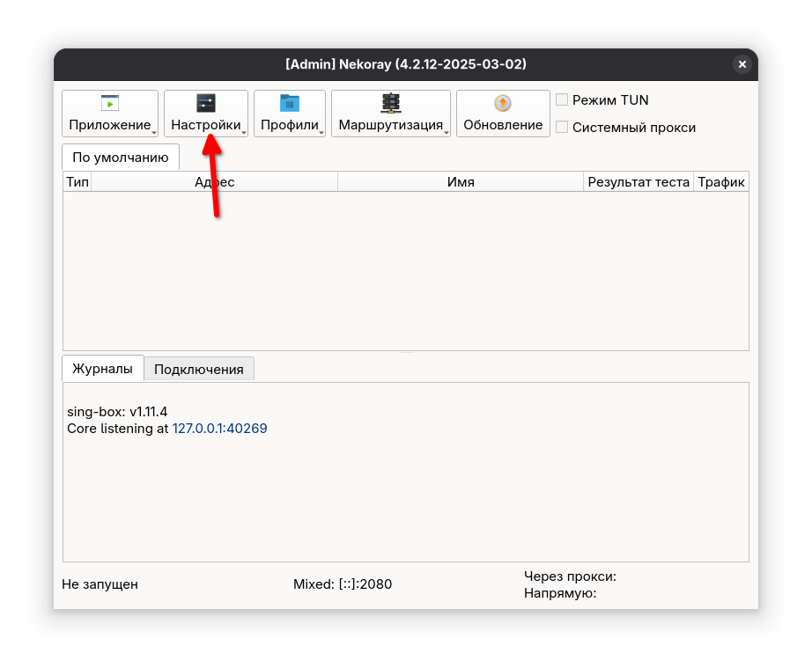Click the 'Не запущен' status text
Viewport: 812px width, 668px height.
click(x=100, y=584)
